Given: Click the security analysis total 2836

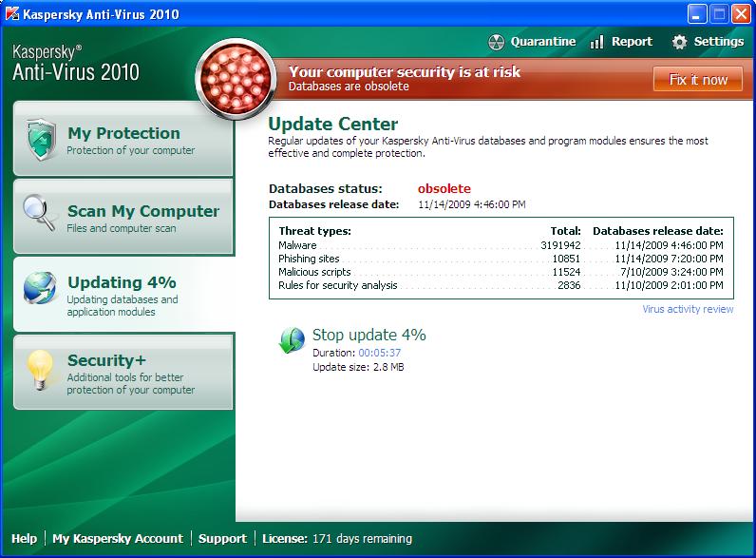Looking at the screenshot, I should coord(569,285).
